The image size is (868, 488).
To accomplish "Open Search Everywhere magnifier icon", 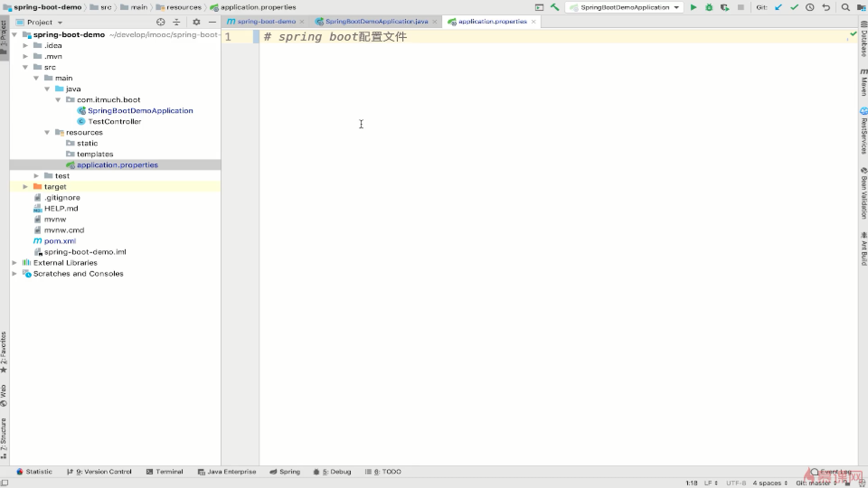I will point(845,7).
